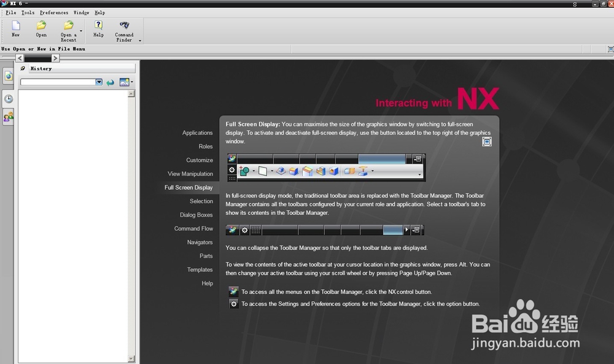Open the View Manipulation topic link

pyautogui.click(x=190, y=174)
